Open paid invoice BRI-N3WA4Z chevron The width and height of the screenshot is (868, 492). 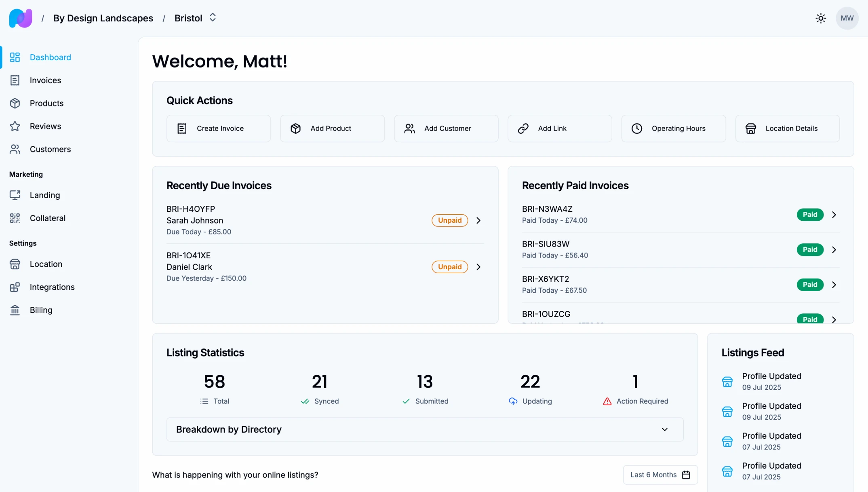click(834, 215)
